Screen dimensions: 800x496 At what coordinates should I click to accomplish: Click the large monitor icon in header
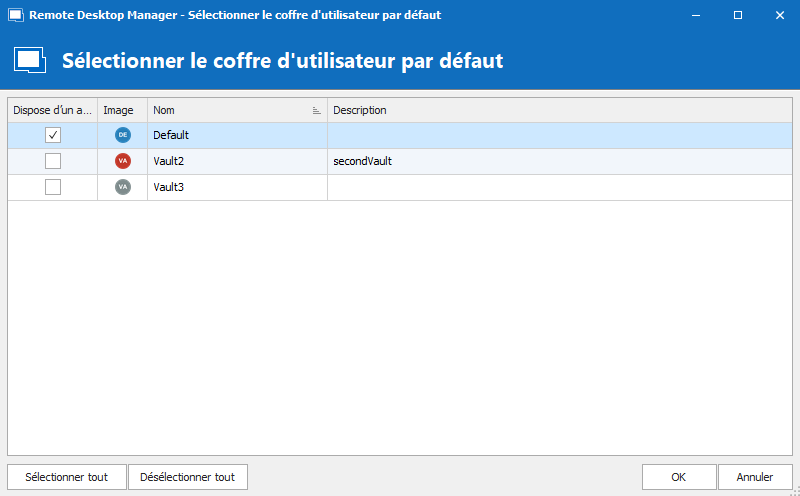click(x=30, y=60)
